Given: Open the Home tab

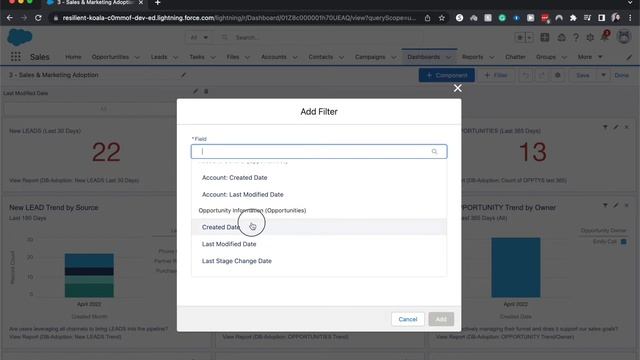Looking at the screenshot, I should pyautogui.click(x=73, y=57).
